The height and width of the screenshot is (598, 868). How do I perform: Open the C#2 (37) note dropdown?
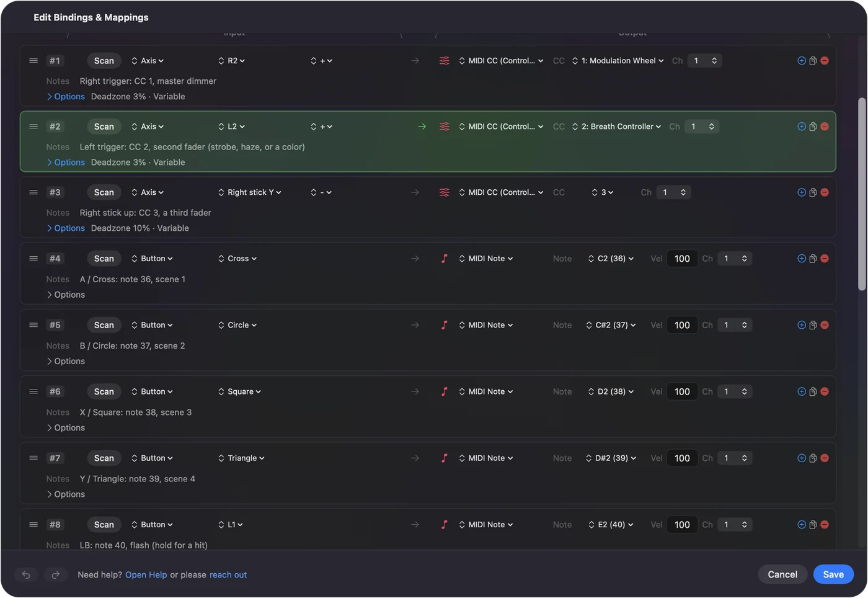(611, 325)
